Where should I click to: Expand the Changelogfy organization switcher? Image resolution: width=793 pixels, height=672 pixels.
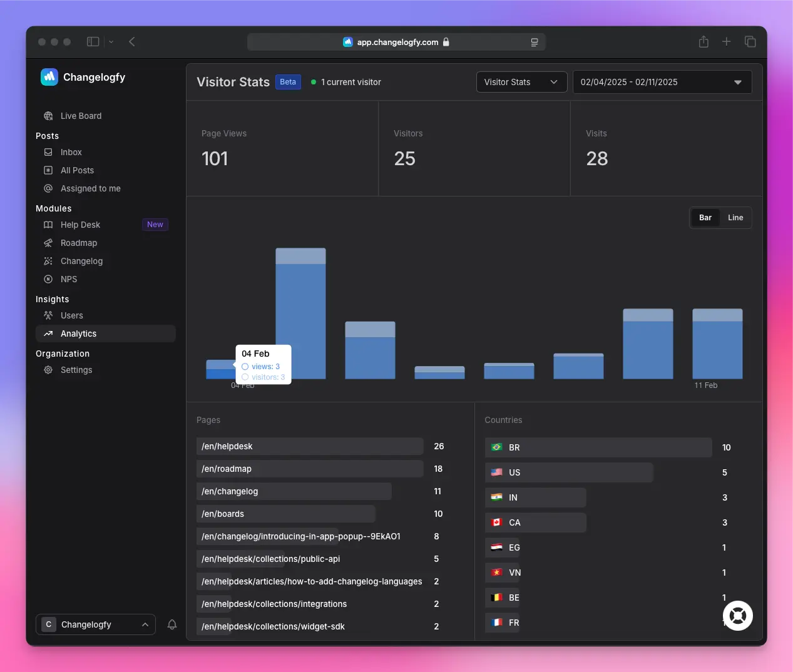click(x=96, y=624)
